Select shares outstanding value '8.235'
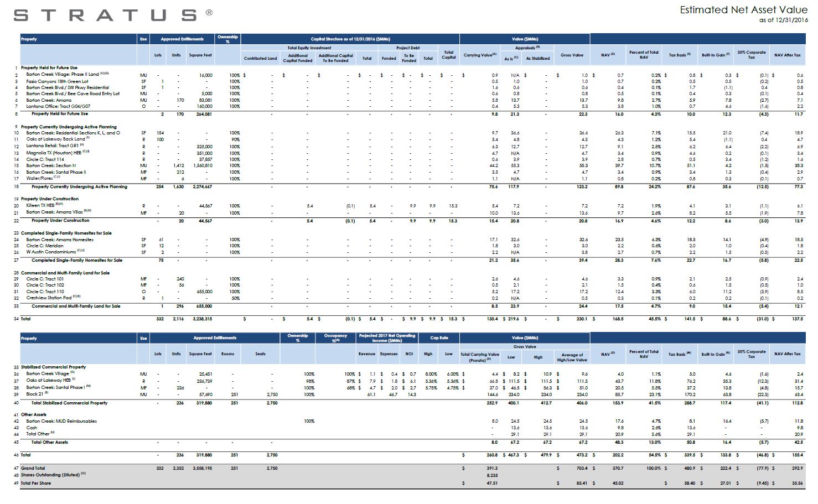Viewport: 818px width, 504px height. pyautogui.click(x=492, y=475)
